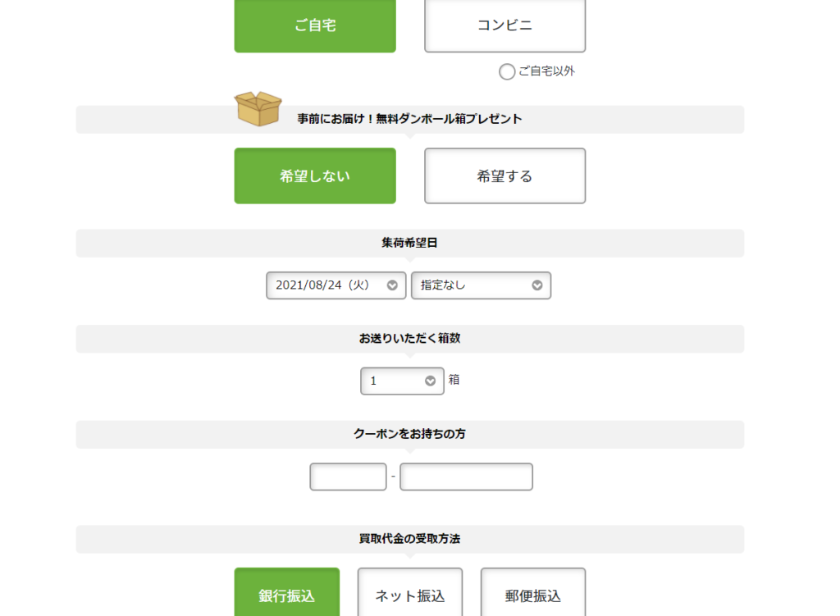Select the コンビニ pickup option
The image size is (840, 616).
tap(504, 25)
